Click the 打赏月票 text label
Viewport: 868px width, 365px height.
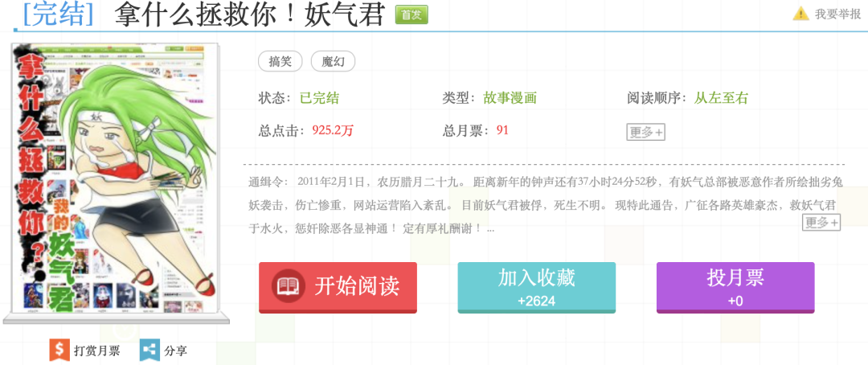pos(96,351)
